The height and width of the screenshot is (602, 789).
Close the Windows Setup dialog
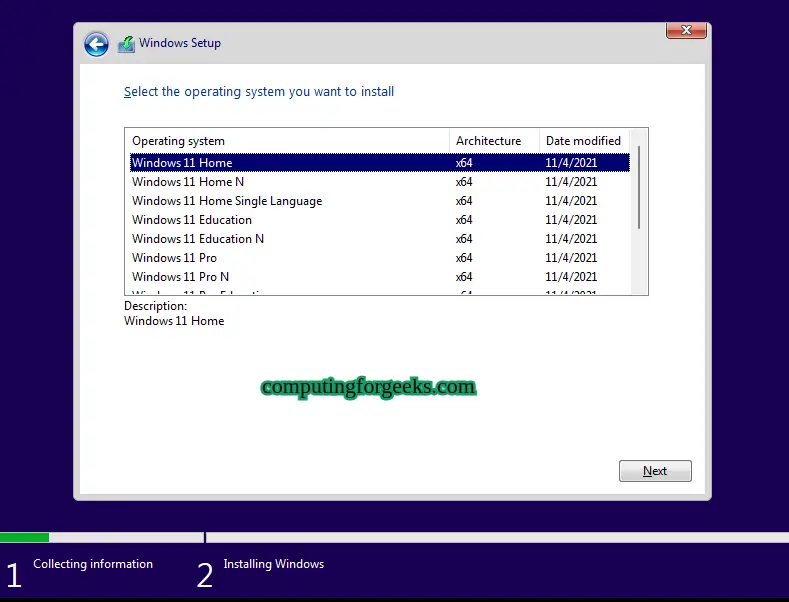pos(686,30)
